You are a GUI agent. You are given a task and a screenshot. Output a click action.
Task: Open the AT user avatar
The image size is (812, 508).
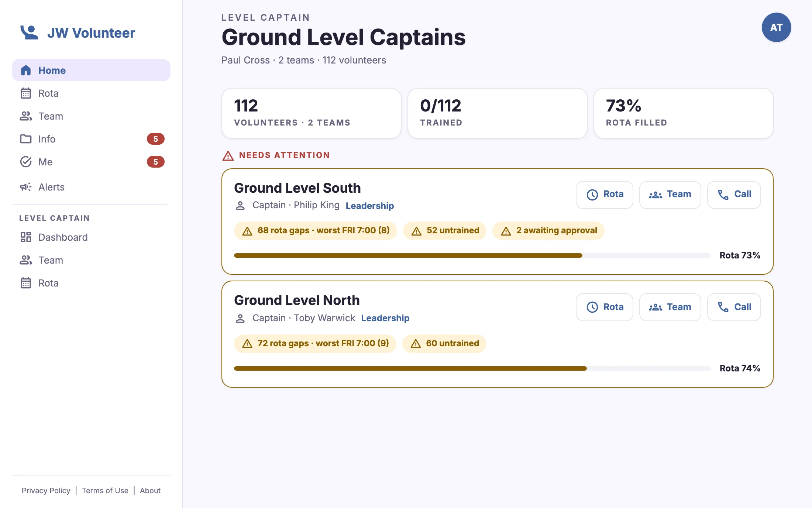[776, 27]
